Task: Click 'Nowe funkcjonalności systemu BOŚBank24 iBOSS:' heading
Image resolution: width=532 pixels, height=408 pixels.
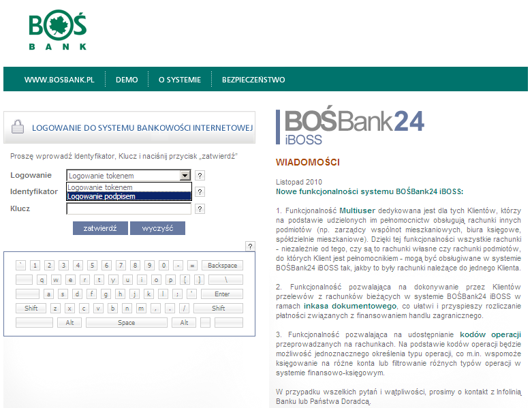Action: (x=369, y=191)
